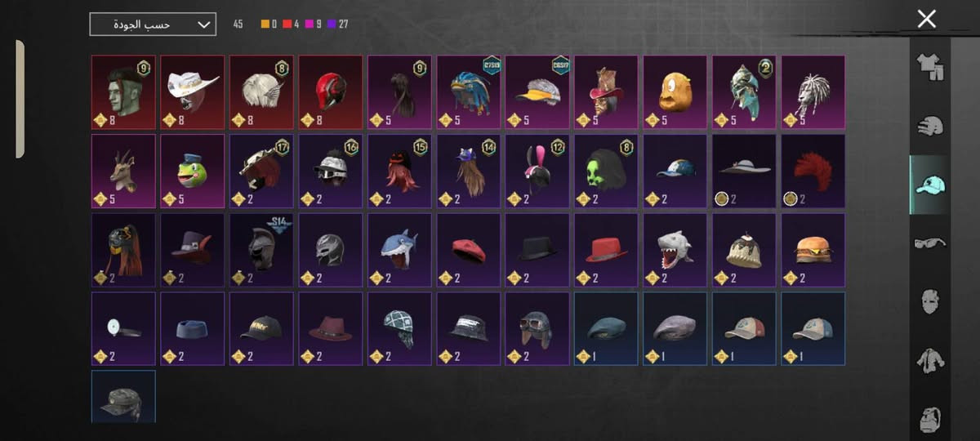
Task: Open the face mask category
Action: 929,302
